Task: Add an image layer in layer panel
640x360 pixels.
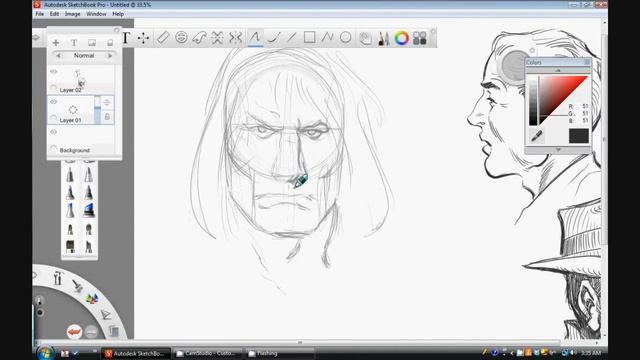Action: coord(92,42)
